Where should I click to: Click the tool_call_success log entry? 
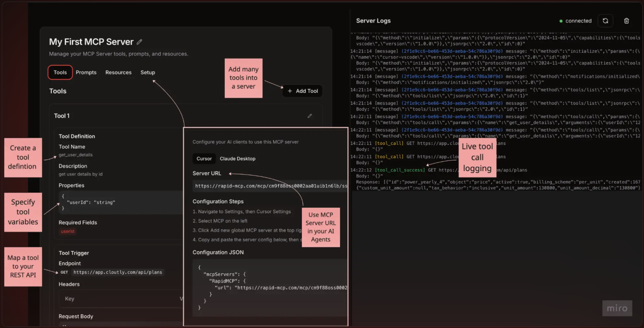pyautogui.click(x=400, y=170)
